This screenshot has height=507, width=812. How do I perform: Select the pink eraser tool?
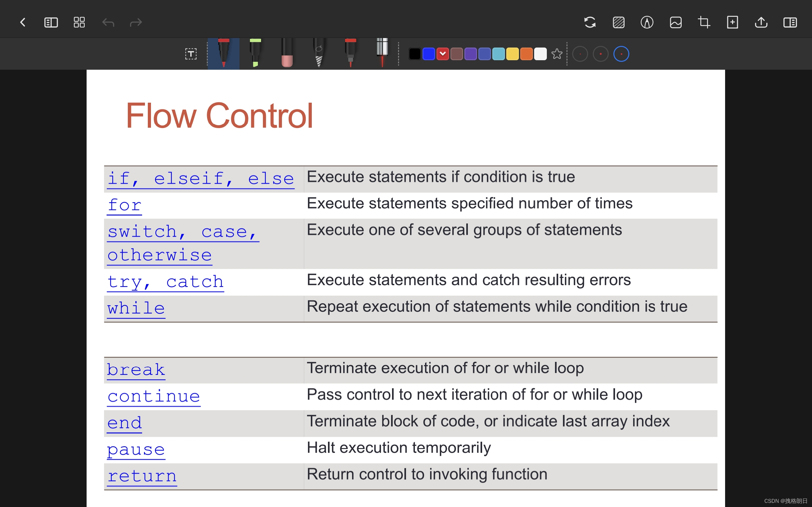pyautogui.click(x=287, y=53)
